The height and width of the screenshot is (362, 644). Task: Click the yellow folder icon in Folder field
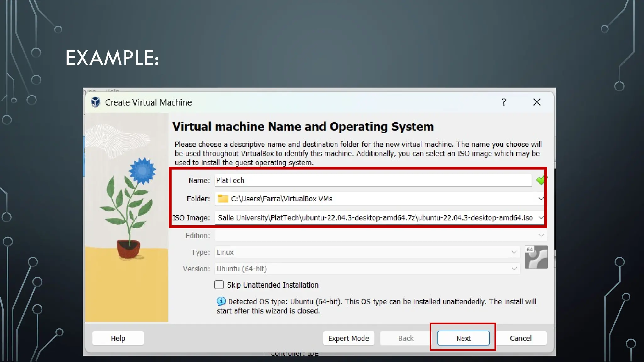coord(223,199)
